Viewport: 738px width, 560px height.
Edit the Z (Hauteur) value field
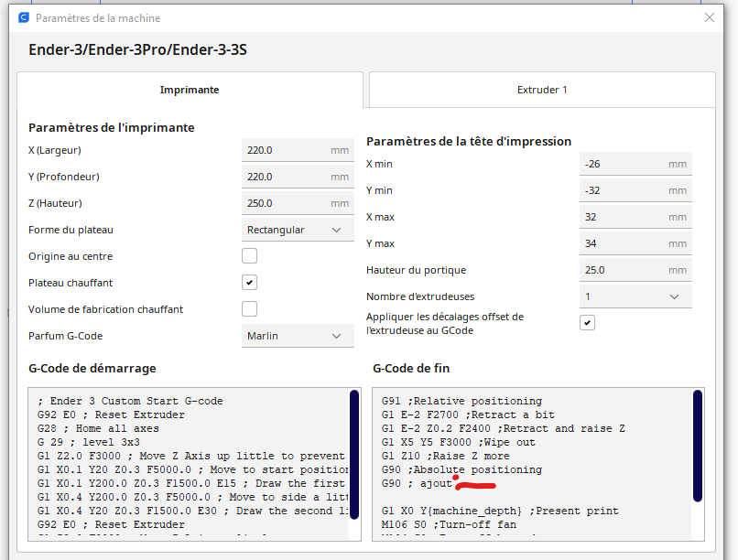click(x=298, y=203)
